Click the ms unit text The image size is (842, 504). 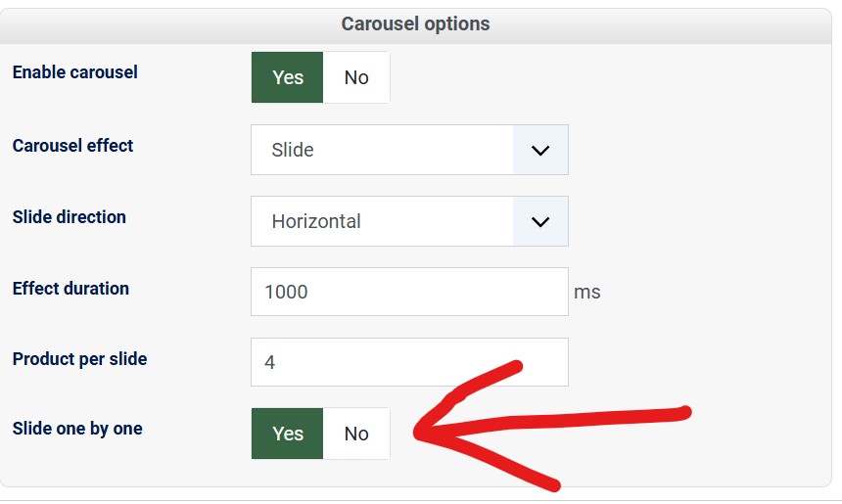click(587, 292)
